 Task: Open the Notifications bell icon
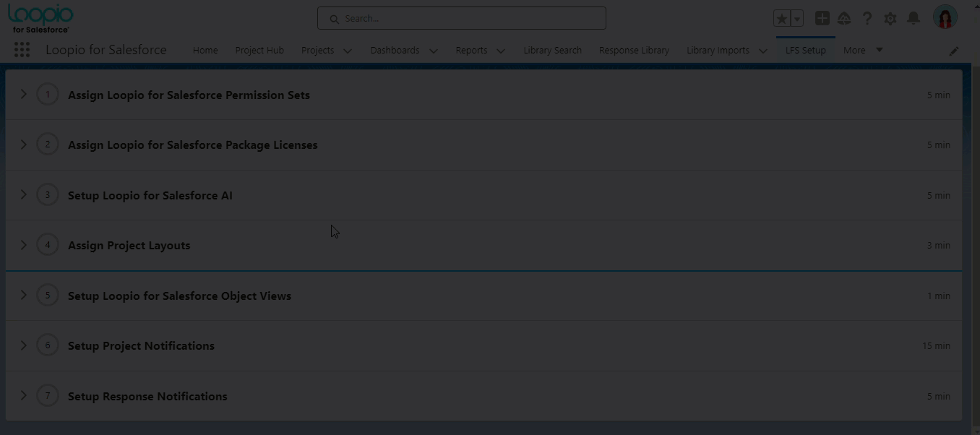tap(914, 18)
